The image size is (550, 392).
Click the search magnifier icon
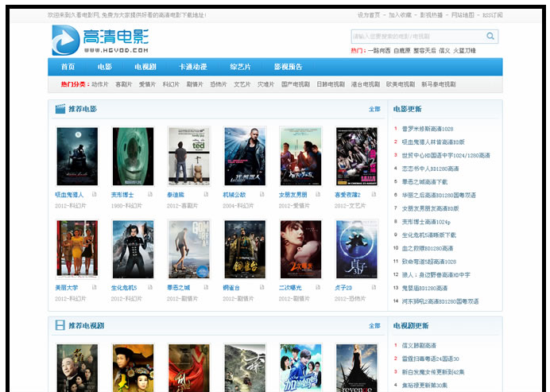(x=490, y=36)
